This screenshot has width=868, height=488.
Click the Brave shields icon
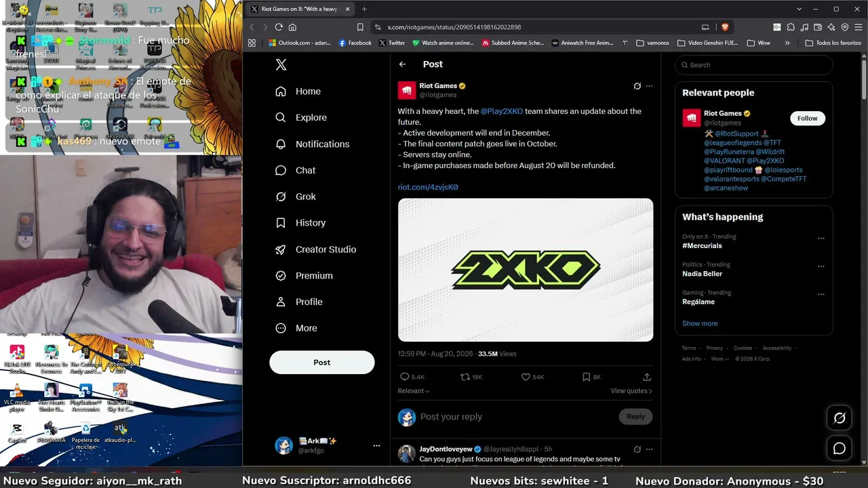(725, 27)
